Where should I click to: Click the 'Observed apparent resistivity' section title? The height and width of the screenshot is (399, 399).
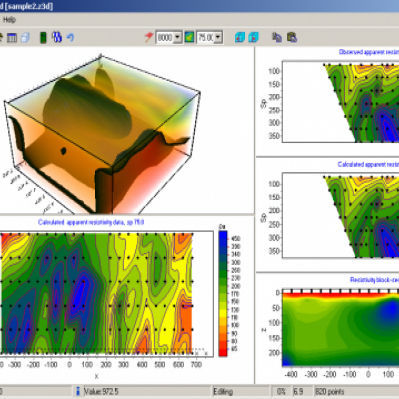[369, 52]
